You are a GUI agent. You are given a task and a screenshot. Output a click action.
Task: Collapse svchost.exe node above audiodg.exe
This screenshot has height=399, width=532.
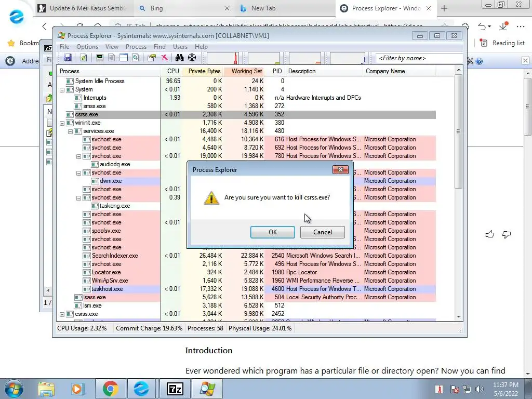pyautogui.click(x=79, y=156)
